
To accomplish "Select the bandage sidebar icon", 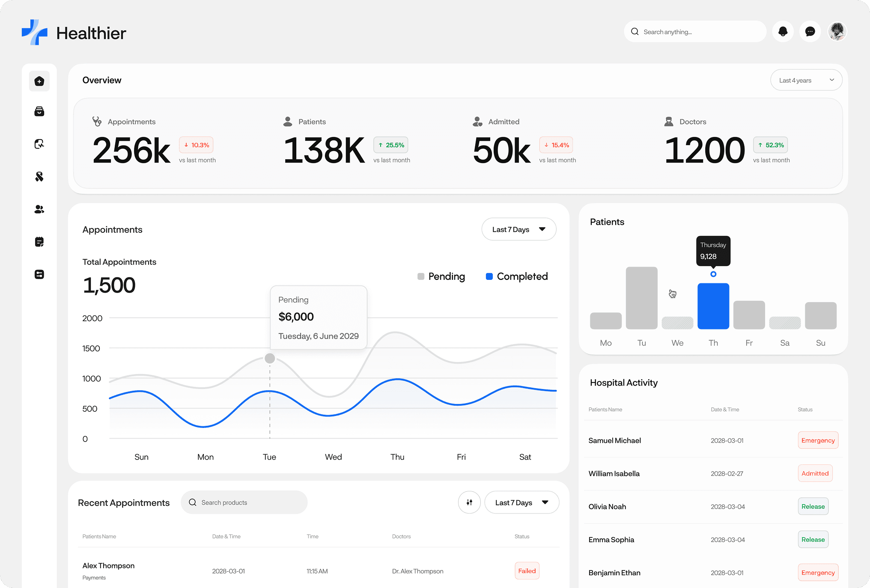I will coord(39,176).
